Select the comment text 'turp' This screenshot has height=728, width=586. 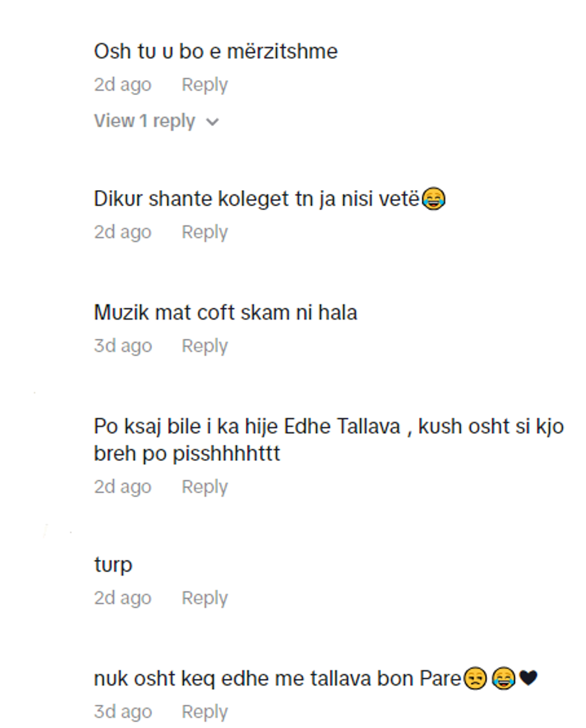tap(113, 565)
